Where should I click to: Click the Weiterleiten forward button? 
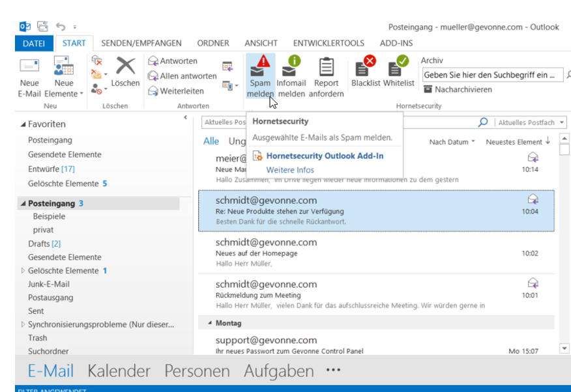177,91
